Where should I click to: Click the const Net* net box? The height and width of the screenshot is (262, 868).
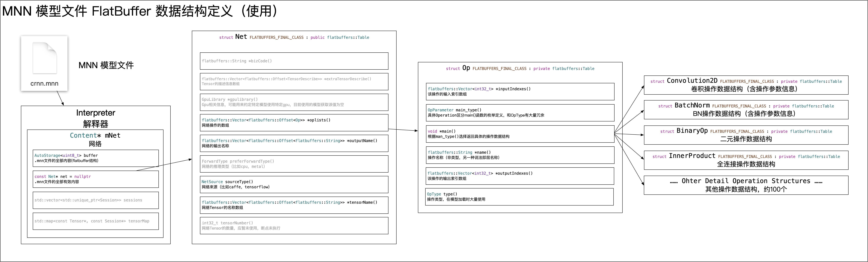tap(96, 179)
